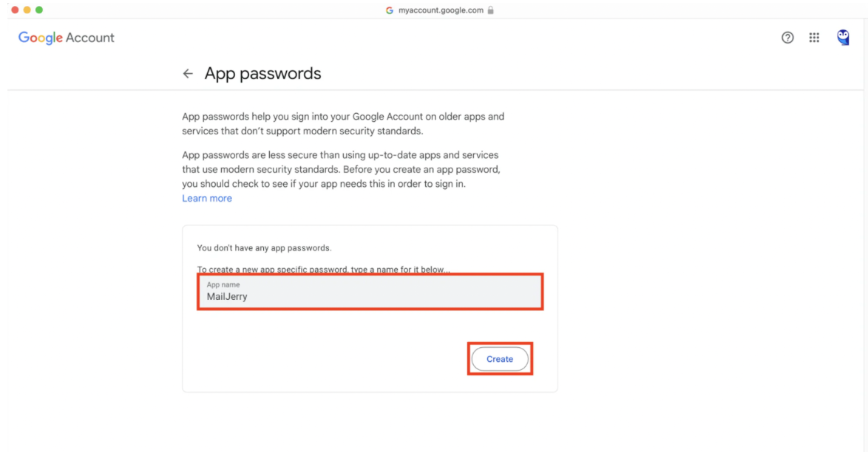Open the Learn more link
The image size is (868, 452).
tap(207, 198)
